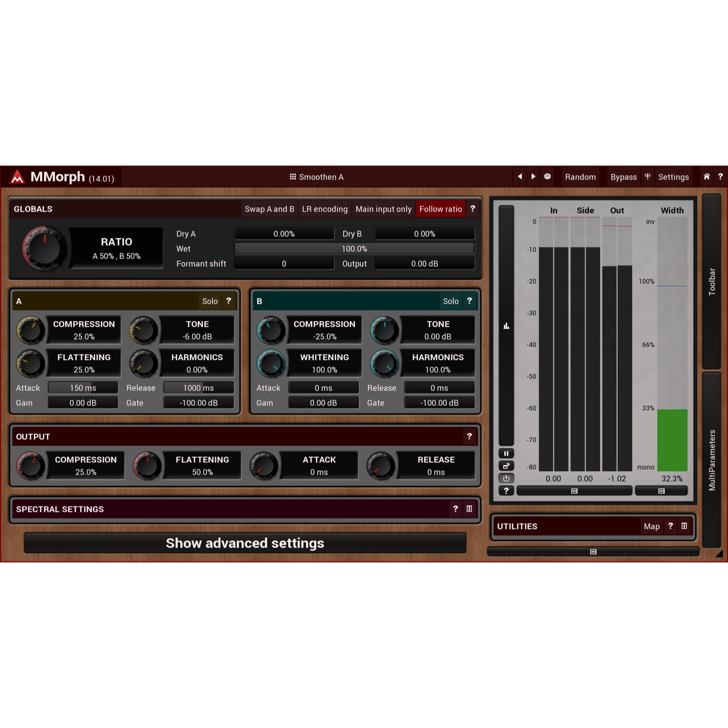Expand the Width meter handle
Screen dimensions: 728x728
(x=661, y=491)
